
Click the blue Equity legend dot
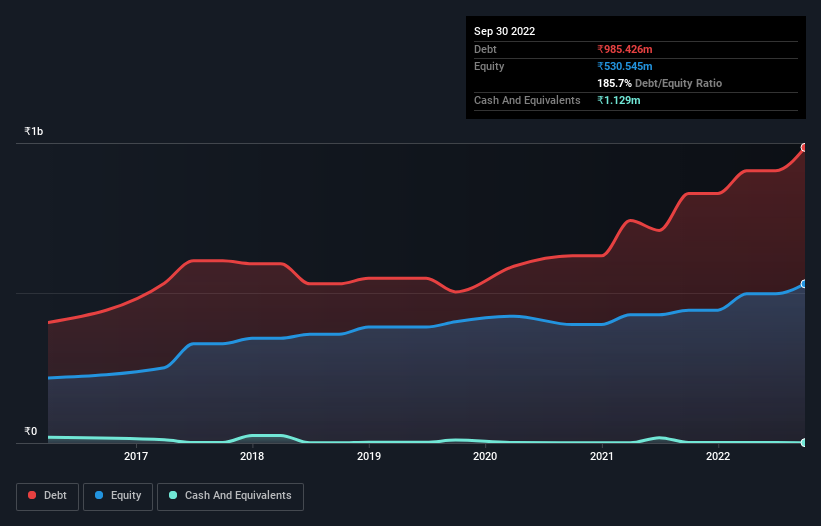[99, 495]
